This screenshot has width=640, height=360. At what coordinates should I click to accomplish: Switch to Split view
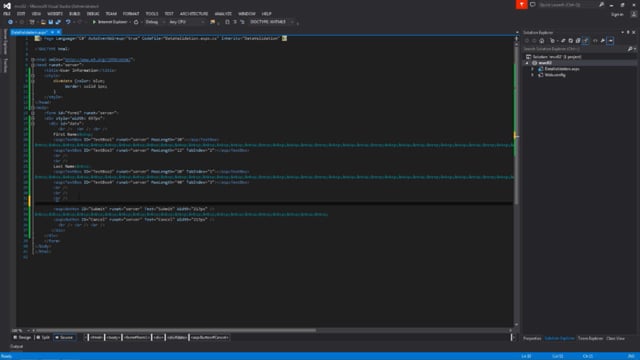tap(42, 338)
